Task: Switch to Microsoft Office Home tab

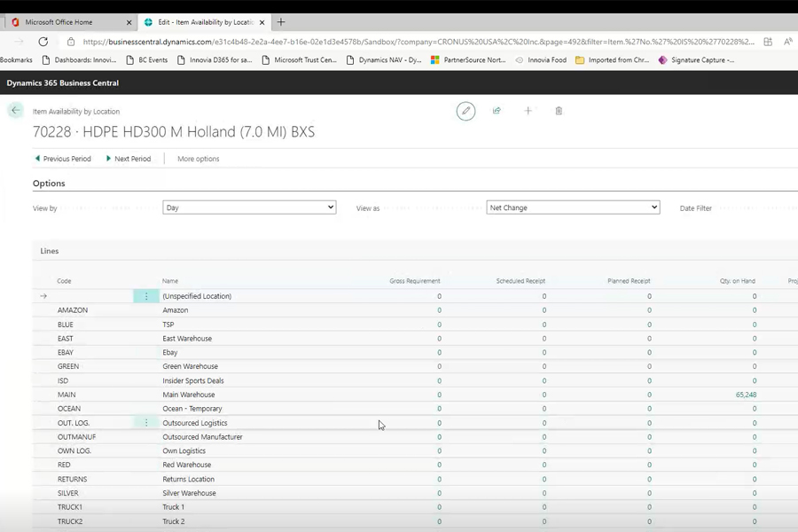Action: 59,22
